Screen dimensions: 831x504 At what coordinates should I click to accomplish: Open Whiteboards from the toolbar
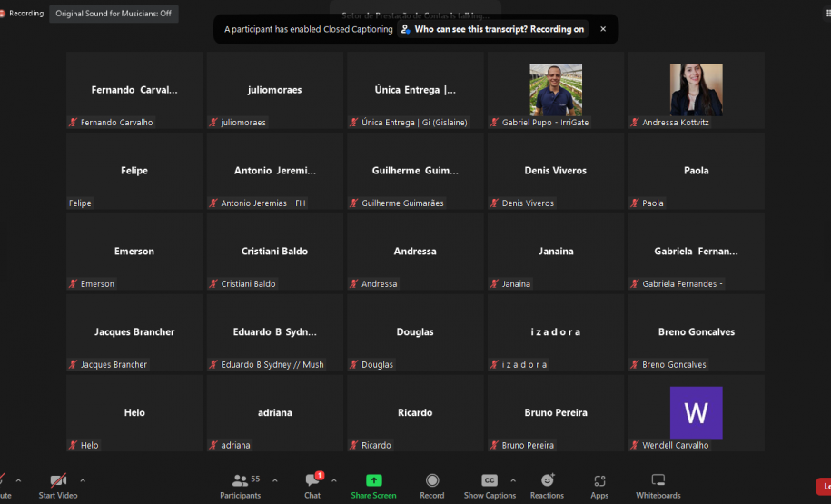point(658,485)
